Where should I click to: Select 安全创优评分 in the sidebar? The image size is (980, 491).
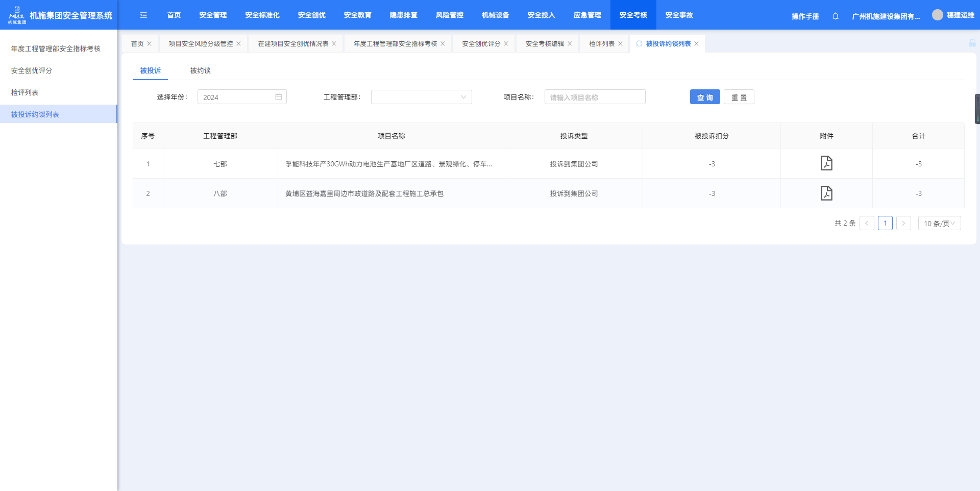[32, 70]
